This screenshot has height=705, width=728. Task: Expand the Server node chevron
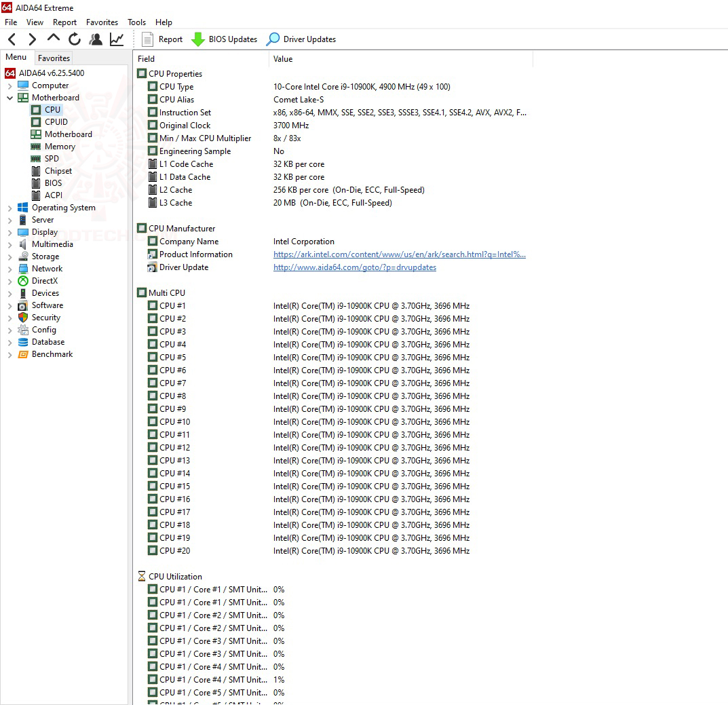[9, 220]
